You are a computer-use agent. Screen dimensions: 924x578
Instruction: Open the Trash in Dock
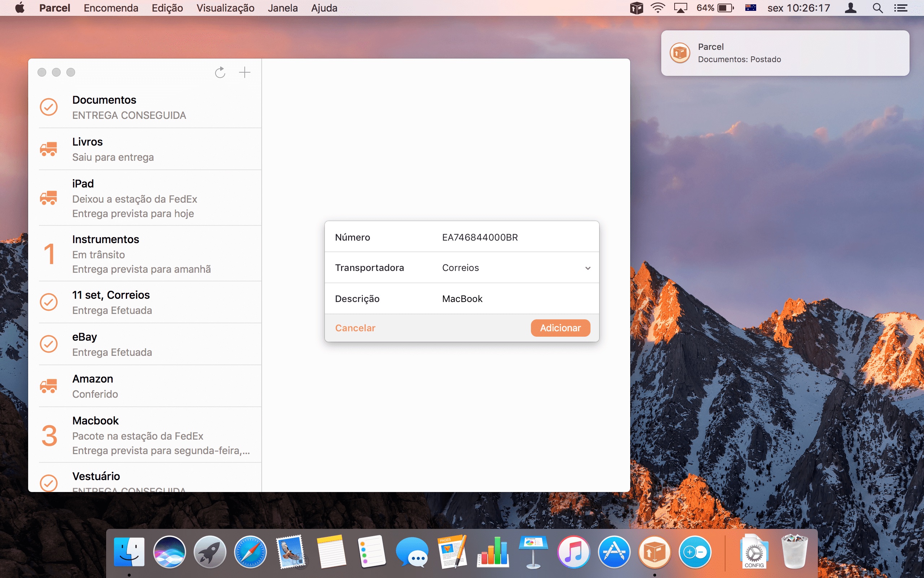tap(794, 552)
